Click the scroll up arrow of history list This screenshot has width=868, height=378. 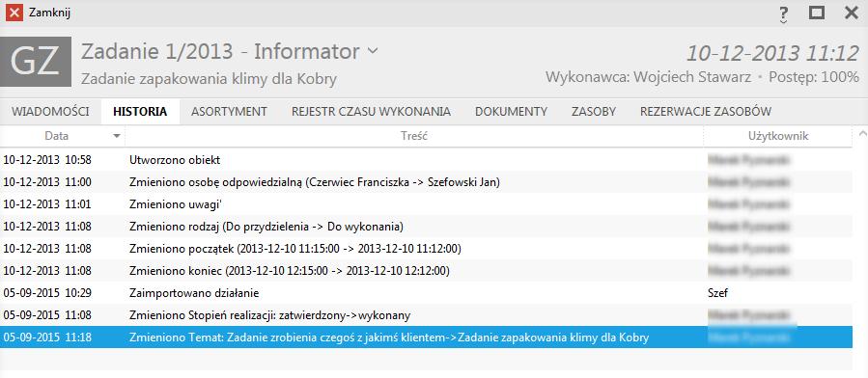tap(861, 134)
